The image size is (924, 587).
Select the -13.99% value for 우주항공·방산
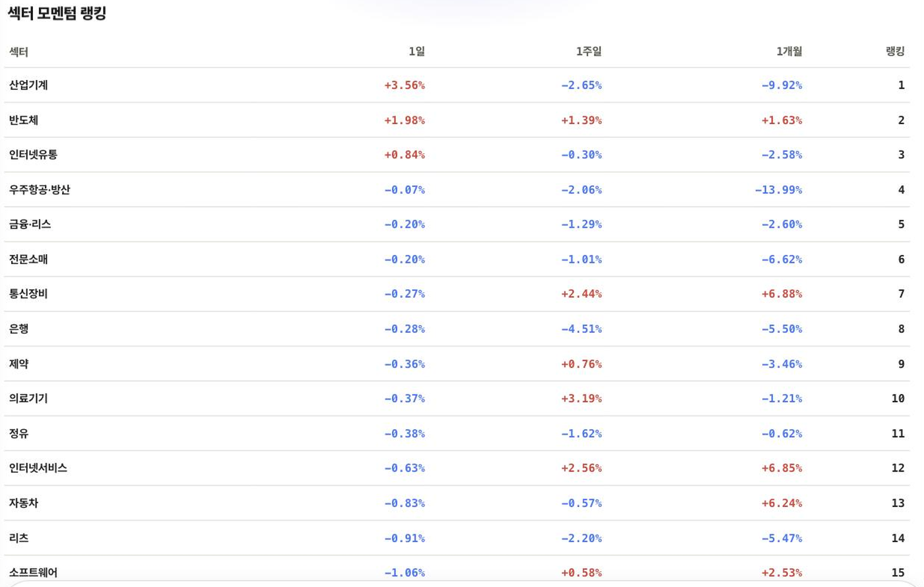(x=779, y=190)
